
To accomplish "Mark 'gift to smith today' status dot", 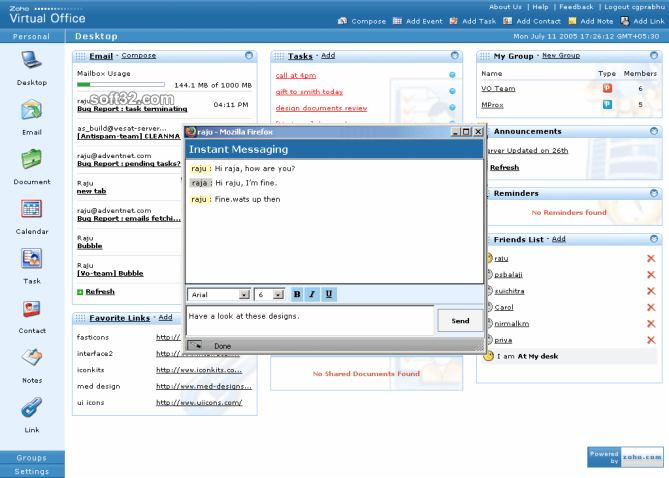I will [x=452, y=91].
